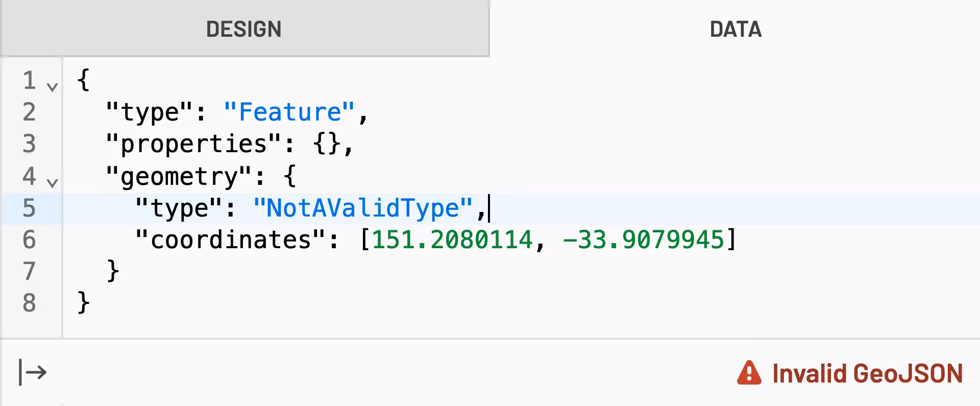Switch to the DATA tab

pos(735,29)
